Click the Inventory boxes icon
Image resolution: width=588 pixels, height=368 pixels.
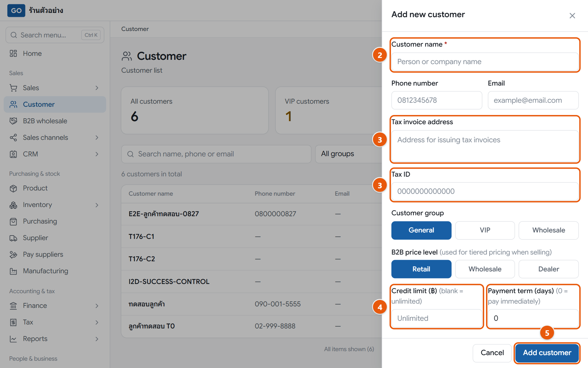pyautogui.click(x=13, y=205)
